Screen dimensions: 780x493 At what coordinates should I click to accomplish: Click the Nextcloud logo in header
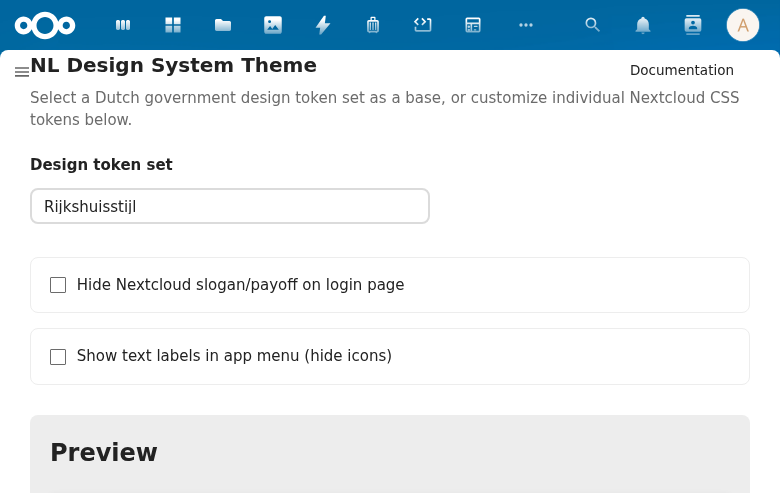pyautogui.click(x=45, y=25)
